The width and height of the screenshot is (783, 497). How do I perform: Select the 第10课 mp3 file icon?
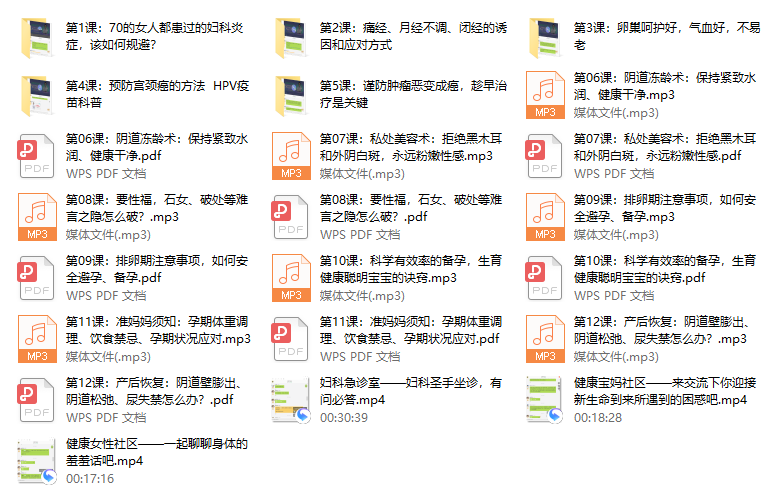[291, 278]
